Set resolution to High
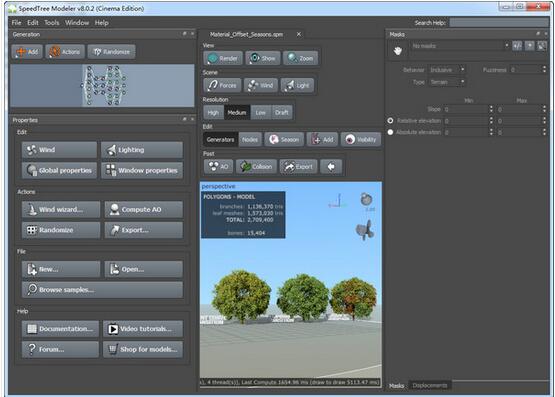The width and height of the screenshot is (555, 397). (213, 113)
